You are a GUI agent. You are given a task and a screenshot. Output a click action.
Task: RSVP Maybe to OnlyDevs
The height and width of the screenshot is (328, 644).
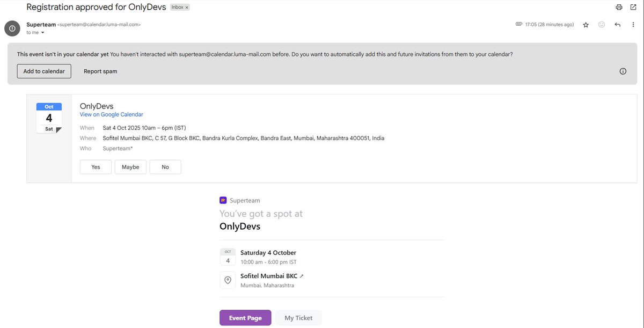(130, 167)
